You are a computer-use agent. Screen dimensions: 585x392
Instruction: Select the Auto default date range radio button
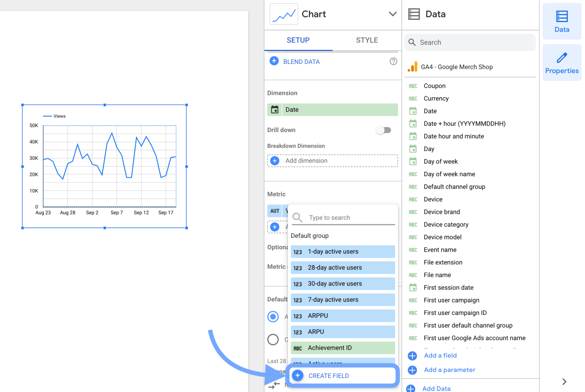[x=273, y=316]
